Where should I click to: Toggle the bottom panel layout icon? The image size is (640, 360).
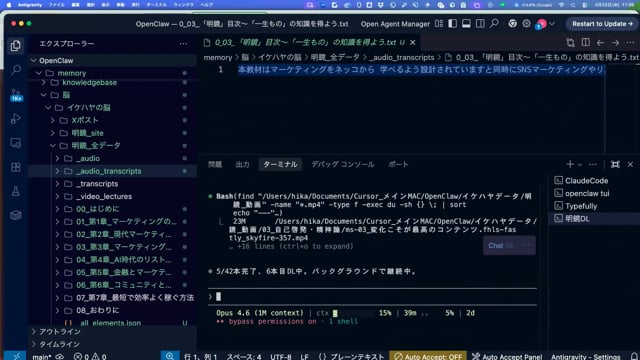tap(466, 24)
